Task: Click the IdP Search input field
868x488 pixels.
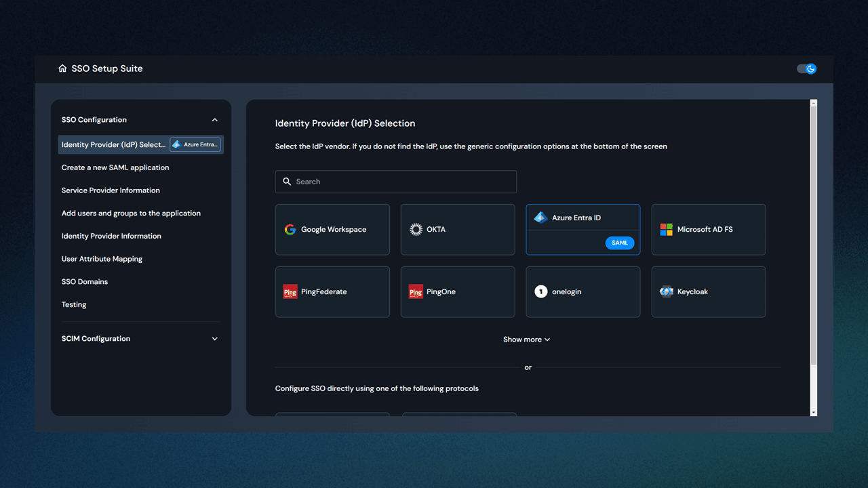Action: point(396,182)
